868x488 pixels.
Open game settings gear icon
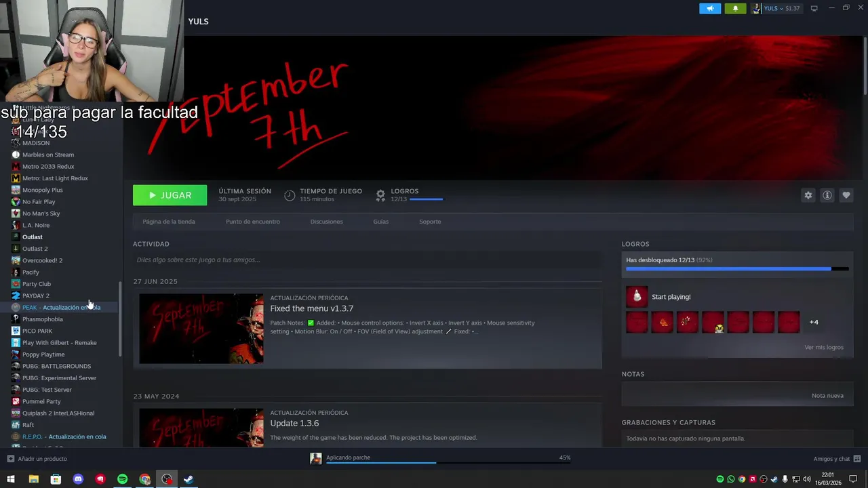pyautogui.click(x=808, y=195)
